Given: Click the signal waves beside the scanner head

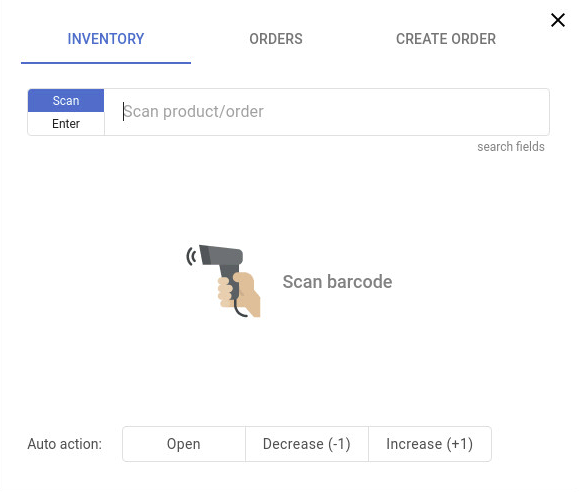Looking at the screenshot, I should click(191, 256).
